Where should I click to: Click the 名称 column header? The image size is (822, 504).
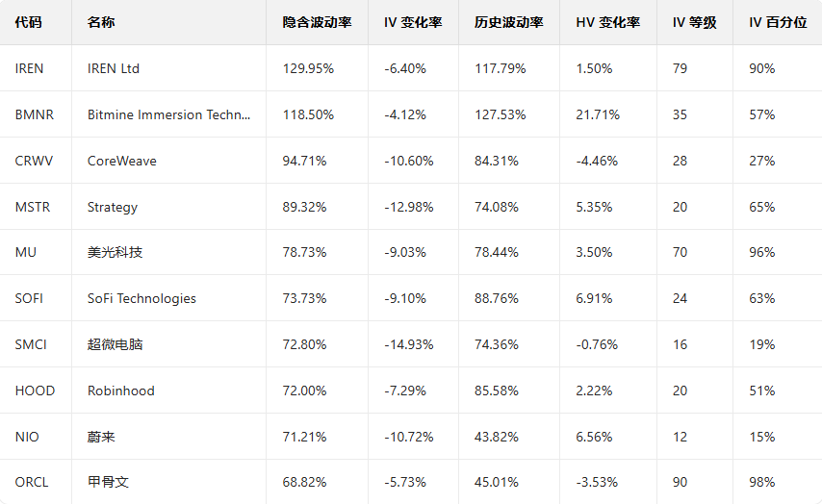(100, 22)
